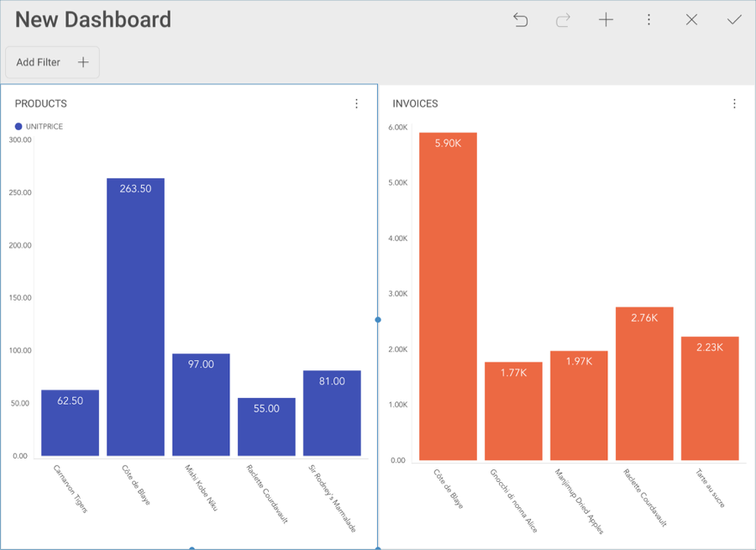756x550 pixels.
Task: Click the 55.00 Raclette Courdavault bar
Action: pos(266,427)
